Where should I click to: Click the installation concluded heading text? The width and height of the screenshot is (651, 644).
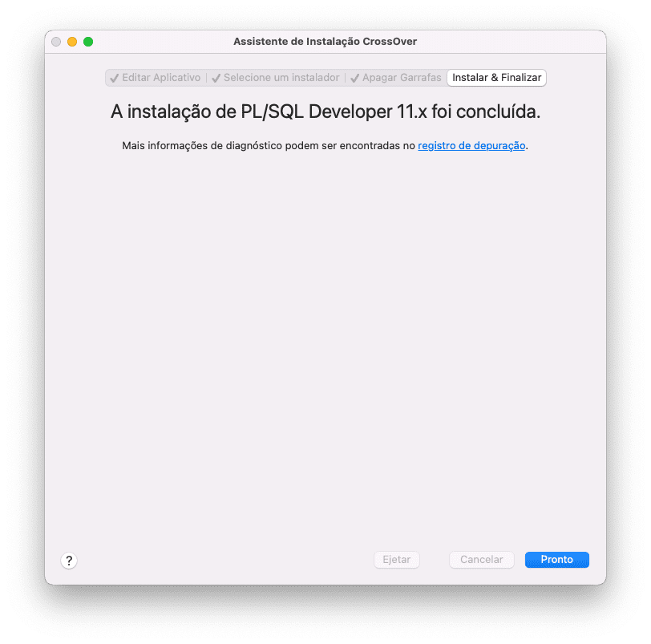click(325, 111)
